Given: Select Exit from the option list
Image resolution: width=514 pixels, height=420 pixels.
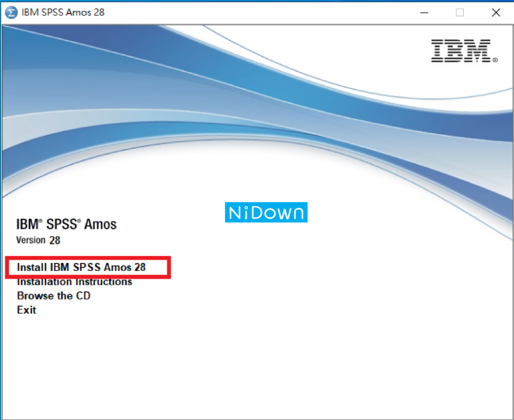Looking at the screenshot, I should pyautogui.click(x=27, y=310).
